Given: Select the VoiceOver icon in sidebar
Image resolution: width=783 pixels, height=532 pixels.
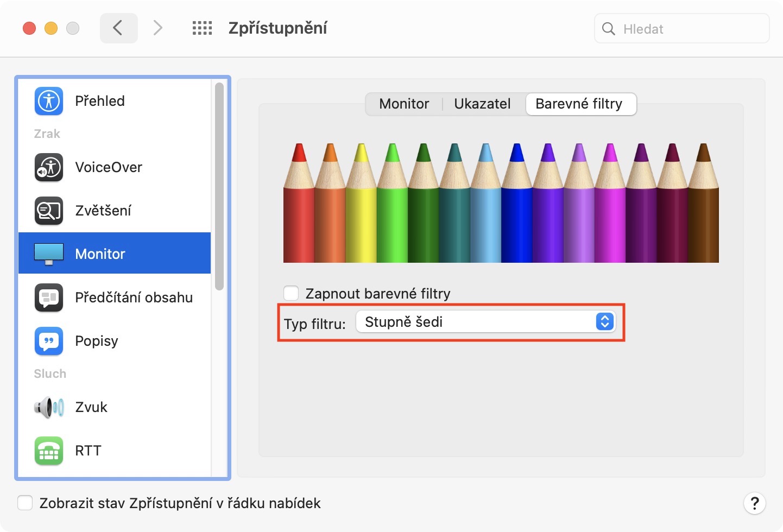Looking at the screenshot, I should click(49, 167).
